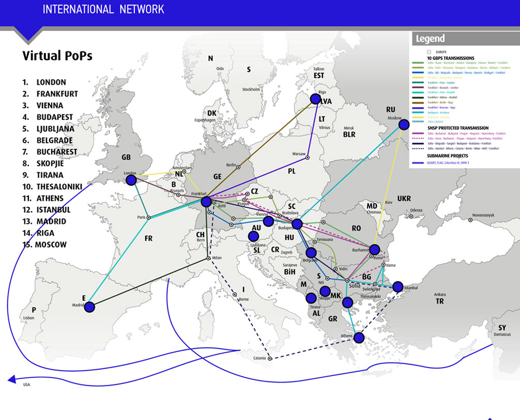Click the London PoP node on map
520x420 pixels.
(131, 180)
